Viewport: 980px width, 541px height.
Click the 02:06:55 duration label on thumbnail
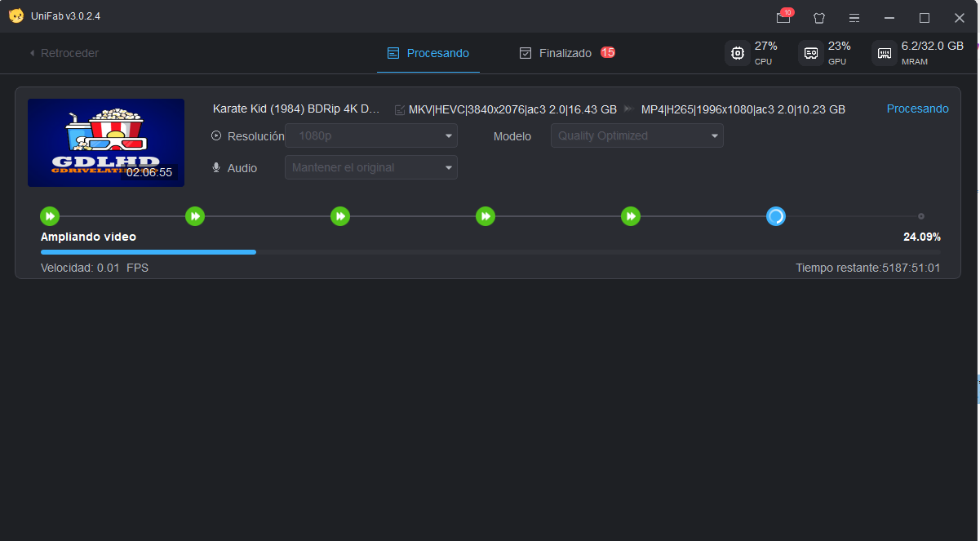149,172
